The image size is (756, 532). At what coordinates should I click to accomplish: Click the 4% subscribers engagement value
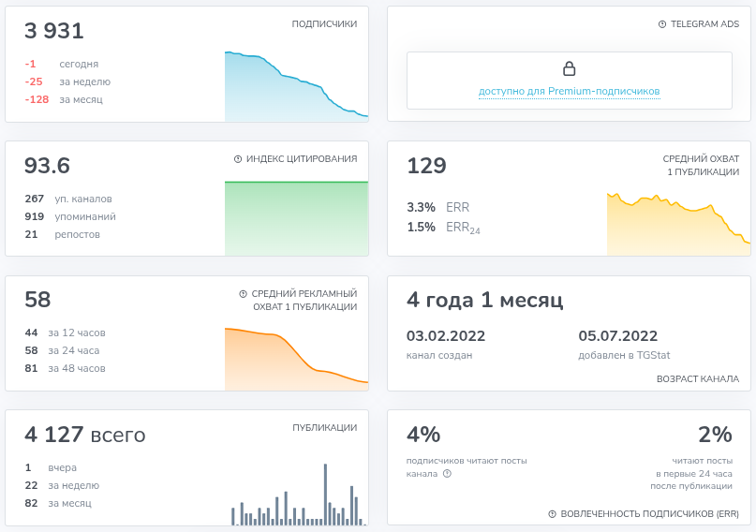tap(423, 435)
